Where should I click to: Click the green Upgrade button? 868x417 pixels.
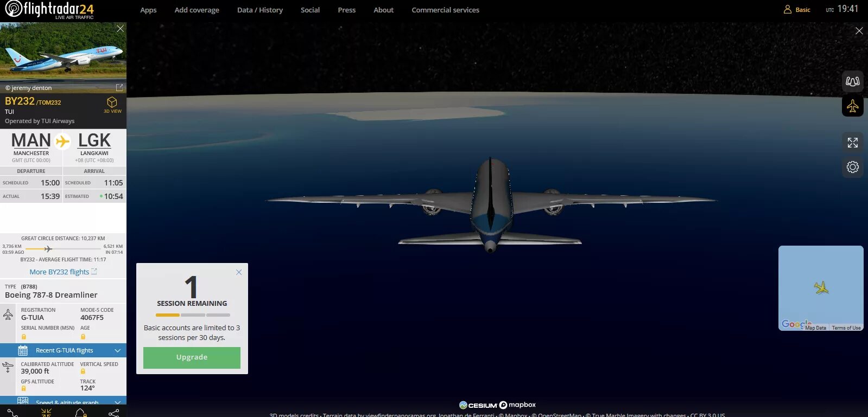[x=192, y=357]
